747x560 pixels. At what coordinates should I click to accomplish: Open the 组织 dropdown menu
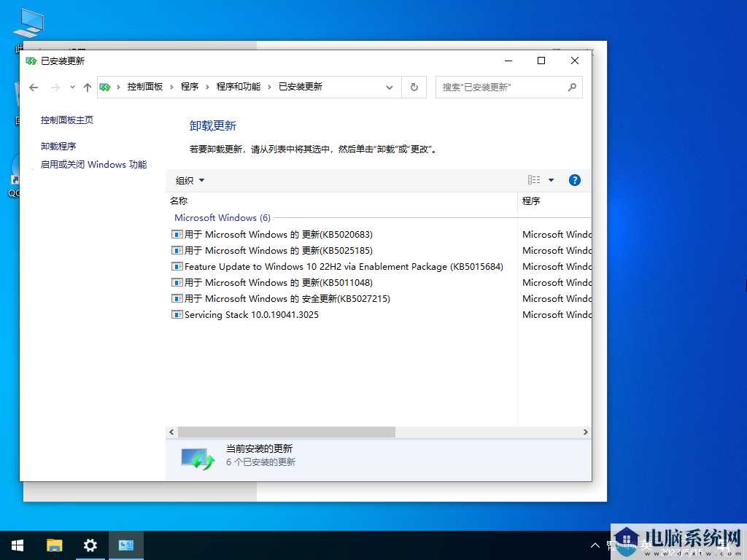190,181
